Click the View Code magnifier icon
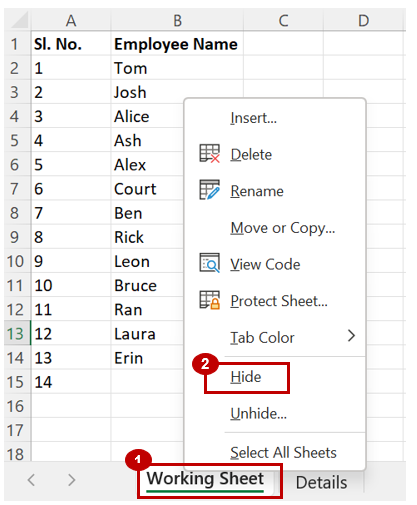Screen dimensions: 417x505 tap(209, 263)
